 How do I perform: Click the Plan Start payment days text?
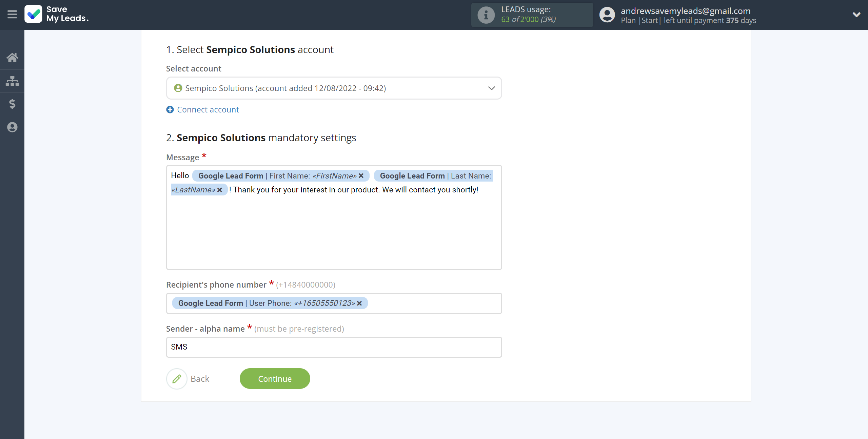[x=688, y=20]
